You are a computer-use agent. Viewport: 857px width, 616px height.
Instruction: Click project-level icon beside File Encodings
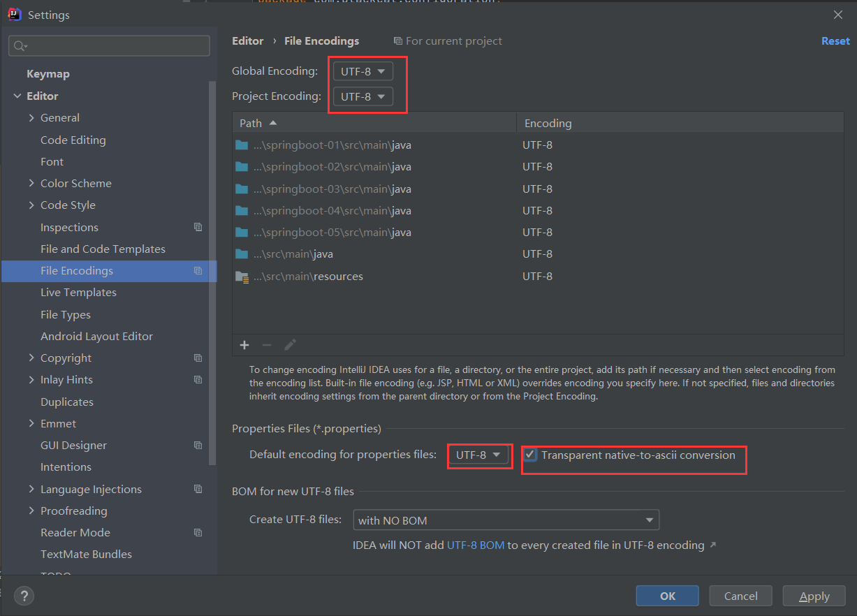pos(198,271)
